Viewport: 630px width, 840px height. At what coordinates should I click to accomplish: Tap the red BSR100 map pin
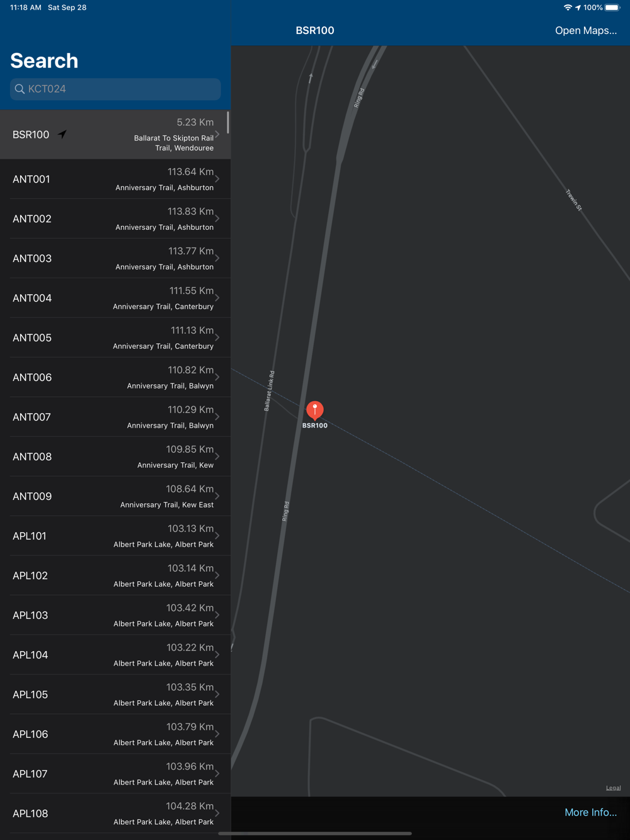click(315, 411)
